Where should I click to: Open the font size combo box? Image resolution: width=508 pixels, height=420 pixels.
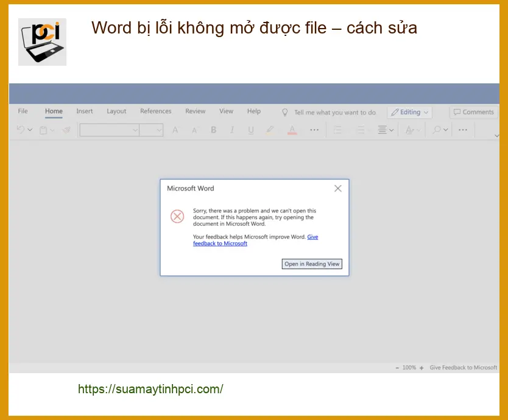(x=151, y=130)
